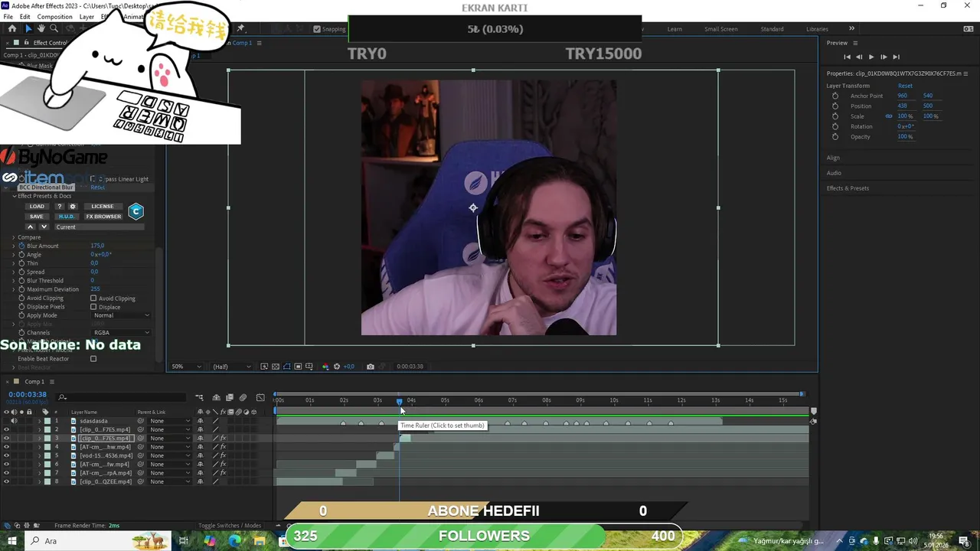Hide layer 8 clip QZEE.mp4 eye icon

[6, 482]
